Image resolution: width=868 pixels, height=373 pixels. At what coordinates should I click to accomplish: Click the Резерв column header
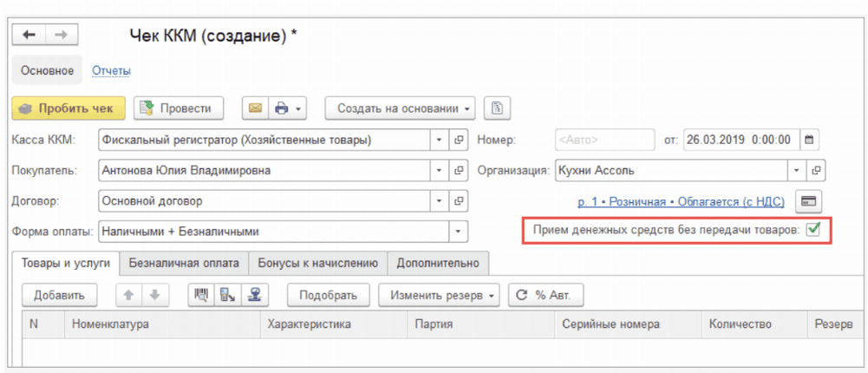point(835,324)
